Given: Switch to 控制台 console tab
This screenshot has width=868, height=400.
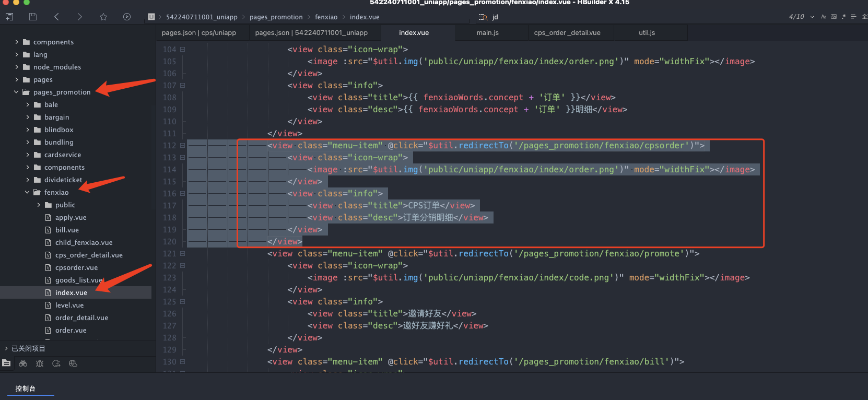Looking at the screenshot, I should [x=26, y=389].
